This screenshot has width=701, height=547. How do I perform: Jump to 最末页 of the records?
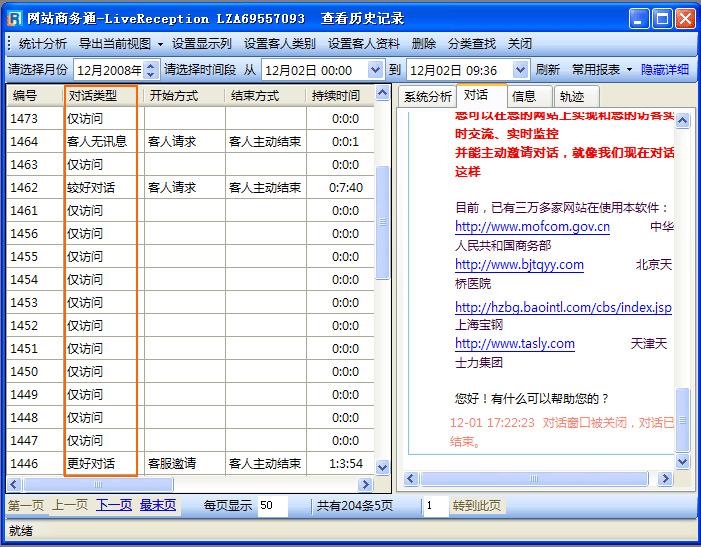click(158, 505)
